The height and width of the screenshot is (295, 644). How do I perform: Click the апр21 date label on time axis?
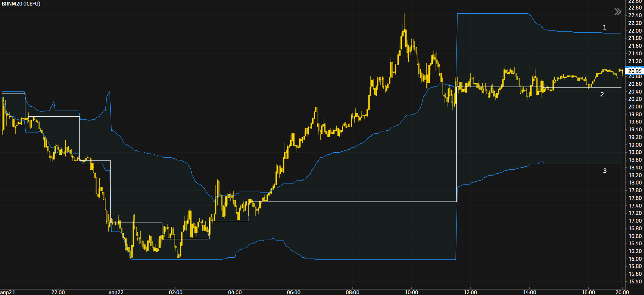tap(8, 292)
